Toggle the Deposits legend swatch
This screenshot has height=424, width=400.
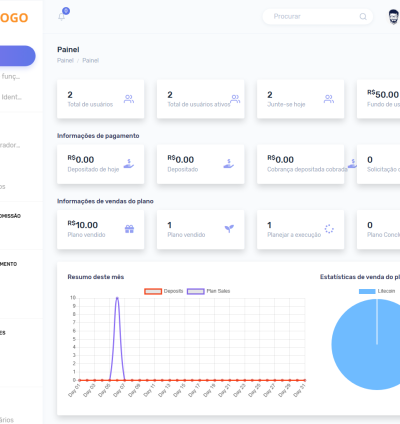pyautogui.click(x=153, y=291)
